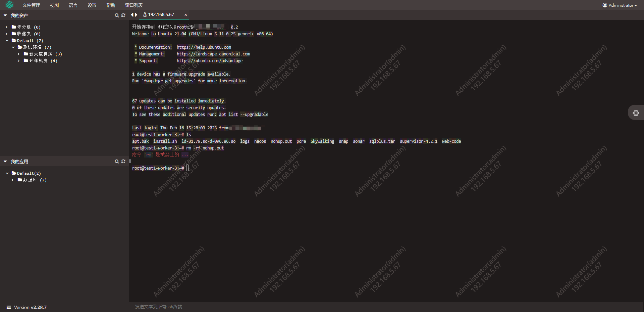Image resolution: width=644 pixels, height=312 pixels.
Task: Click the app logo in the top-left corner
Action: coord(9,5)
